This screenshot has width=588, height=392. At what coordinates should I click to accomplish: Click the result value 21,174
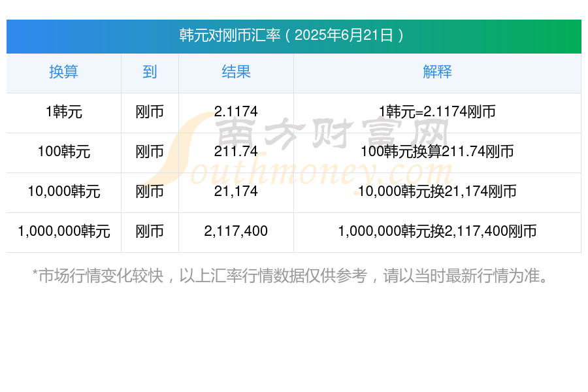236,191
